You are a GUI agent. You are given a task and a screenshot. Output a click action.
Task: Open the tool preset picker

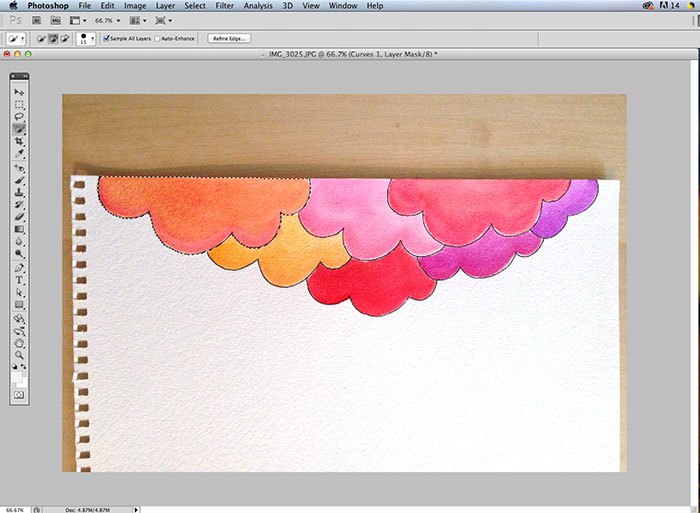point(16,39)
